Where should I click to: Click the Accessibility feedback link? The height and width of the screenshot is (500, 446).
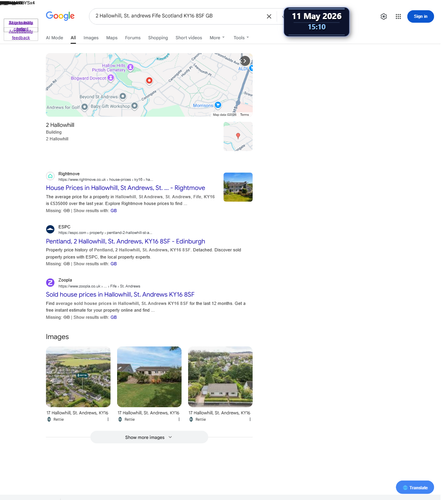[21, 35]
